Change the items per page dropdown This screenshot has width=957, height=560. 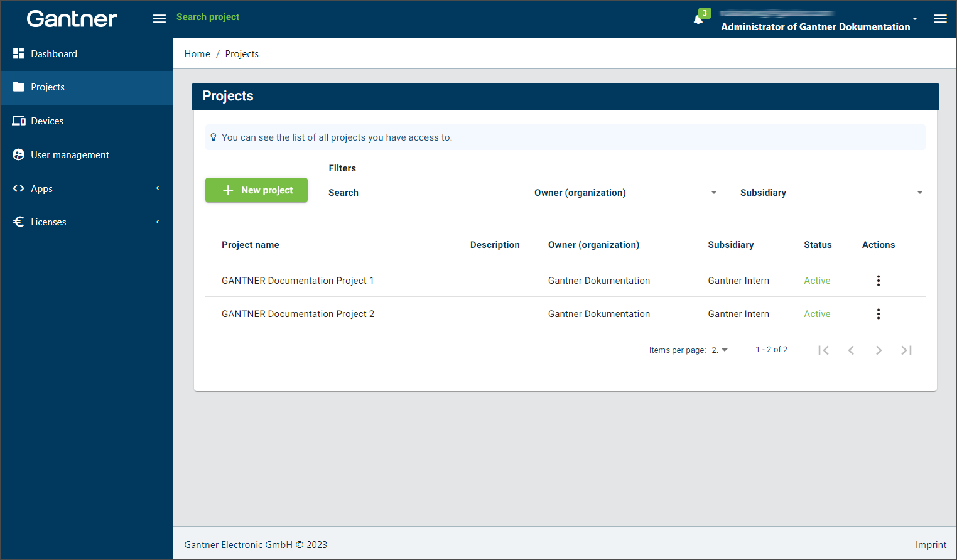click(x=720, y=350)
